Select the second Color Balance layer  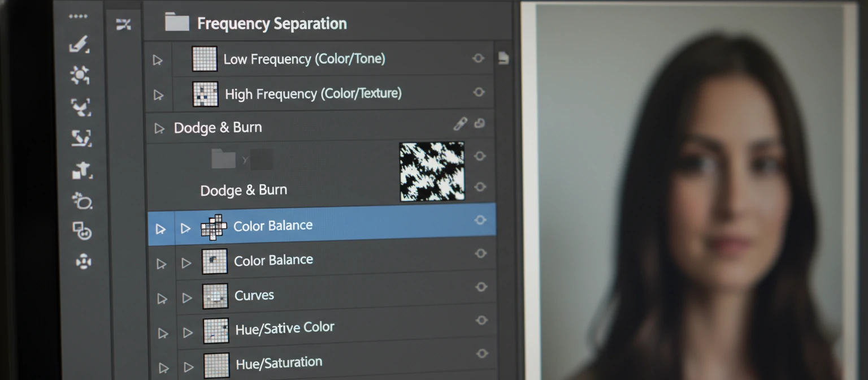click(x=274, y=260)
